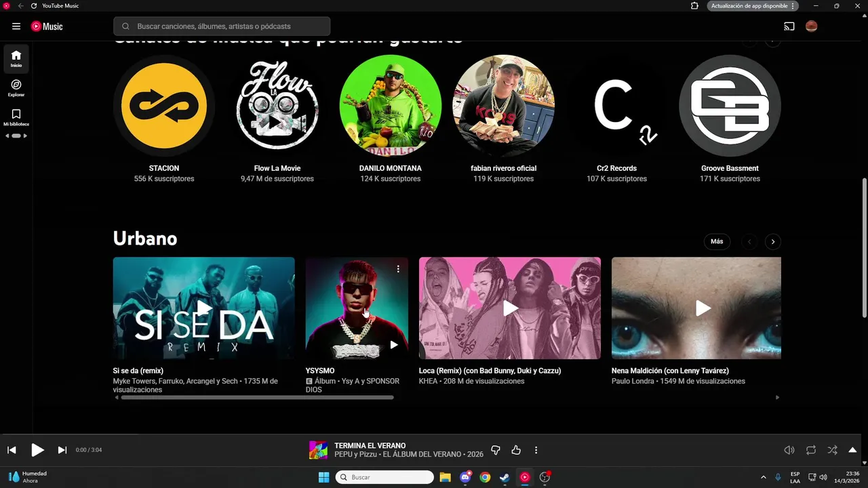The width and height of the screenshot is (868, 488).
Task: Click the YouTube Music logo
Action: click(47, 26)
